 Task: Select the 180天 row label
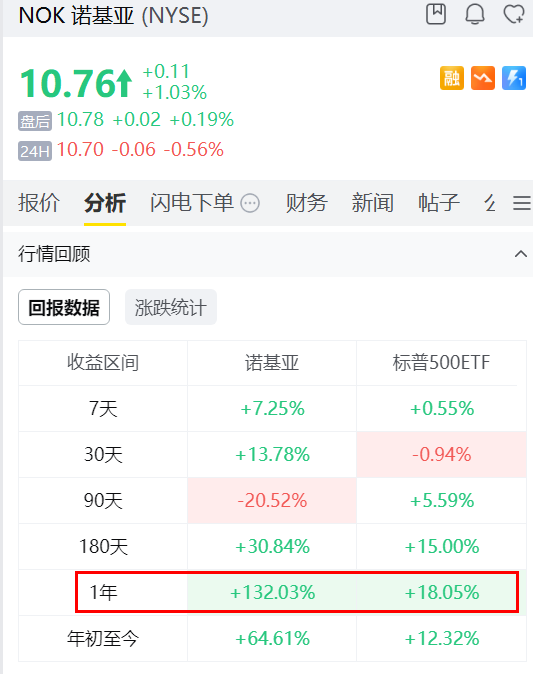click(104, 546)
